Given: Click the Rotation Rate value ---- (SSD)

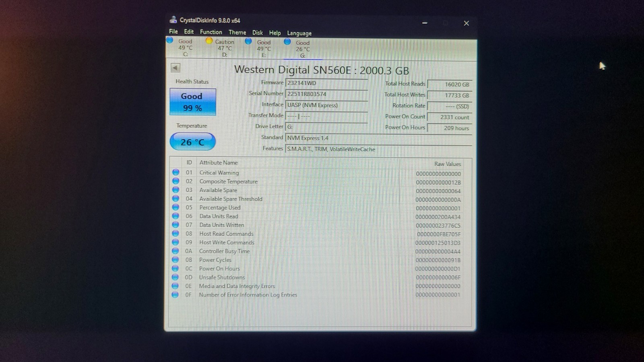Looking at the screenshot, I should coord(450,106).
